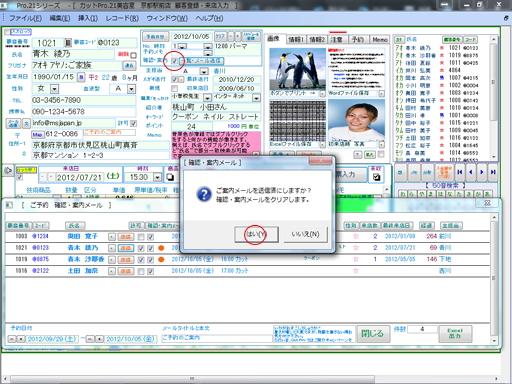Click the calendar icon beside customer number 1021
The image size is (512, 384).
pyautogui.click(x=68, y=43)
